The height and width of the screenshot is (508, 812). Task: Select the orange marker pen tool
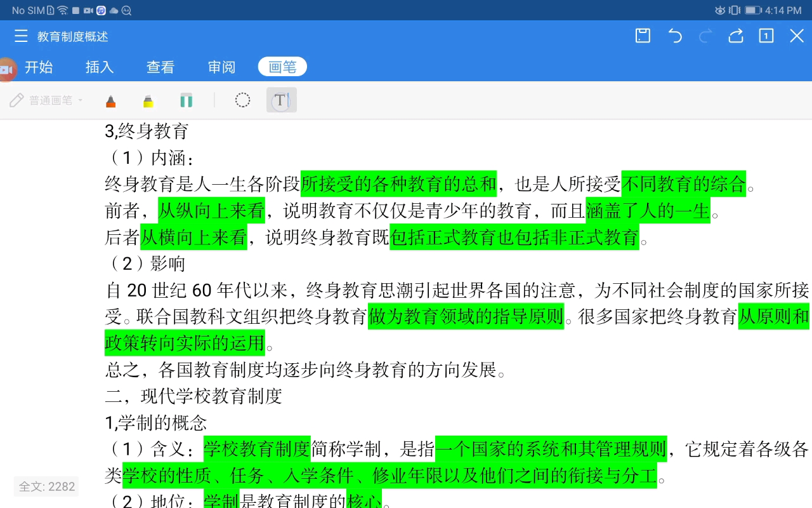click(x=111, y=100)
